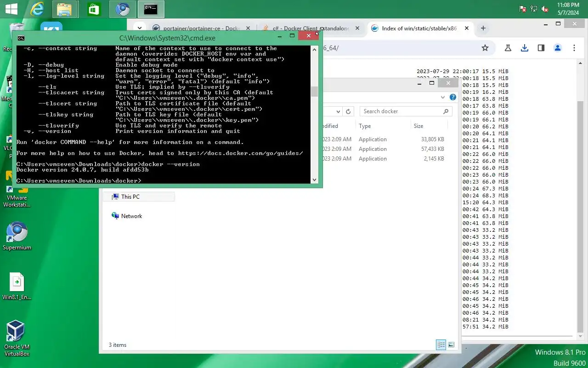Click '3 items' in Explorer status bar

coord(118,345)
